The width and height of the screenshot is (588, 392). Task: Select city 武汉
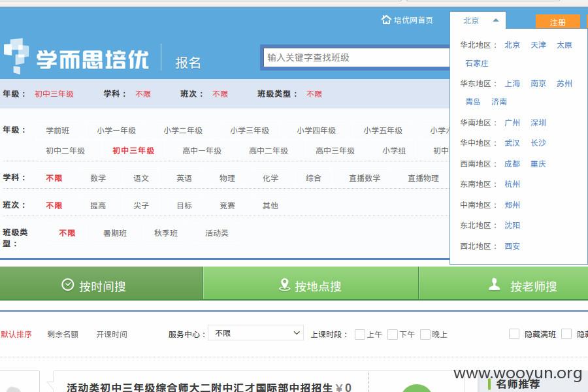click(512, 143)
